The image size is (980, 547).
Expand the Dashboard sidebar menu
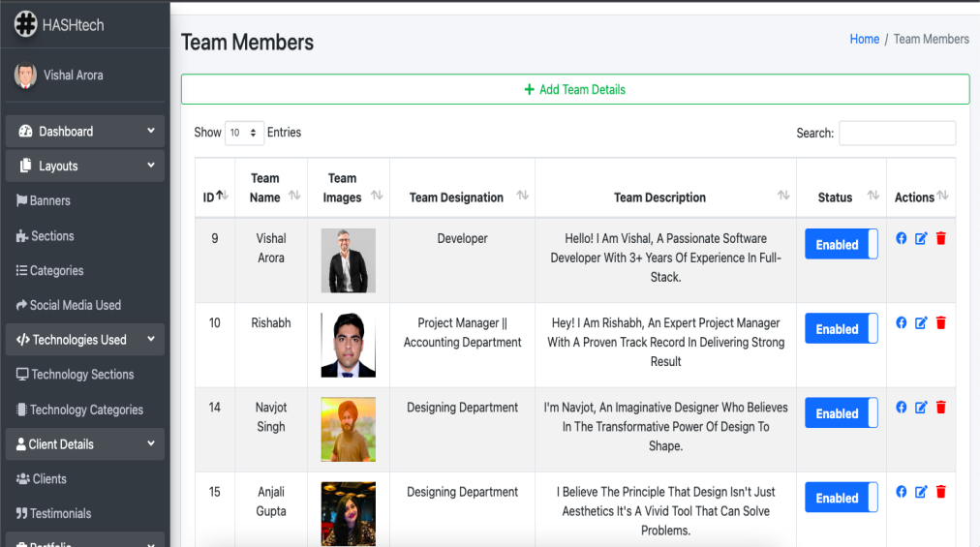pyautogui.click(x=84, y=132)
